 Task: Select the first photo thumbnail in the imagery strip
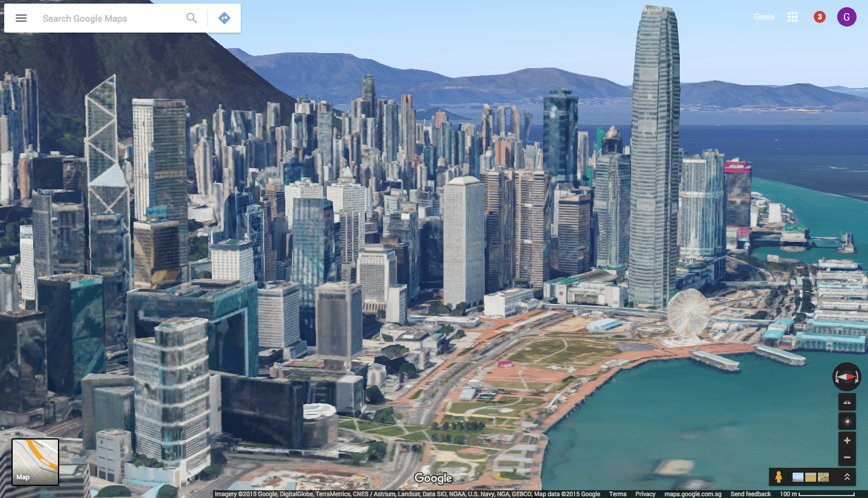(x=797, y=477)
